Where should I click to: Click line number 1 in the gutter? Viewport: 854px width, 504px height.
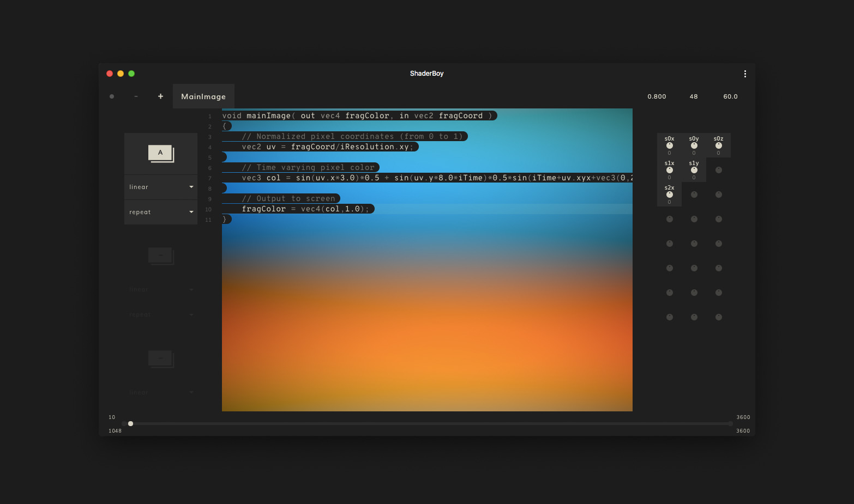[x=209, y=117]
